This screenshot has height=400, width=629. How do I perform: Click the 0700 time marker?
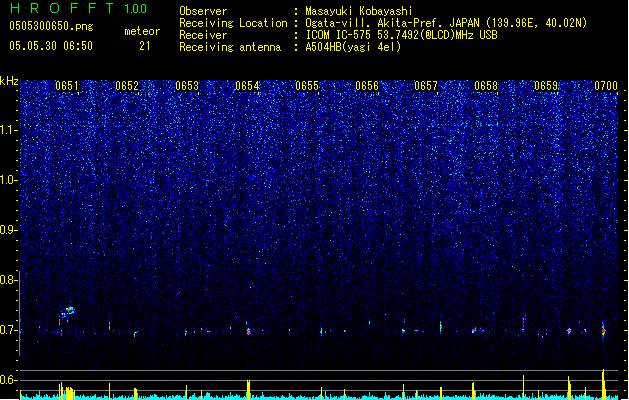click(606, 86)
